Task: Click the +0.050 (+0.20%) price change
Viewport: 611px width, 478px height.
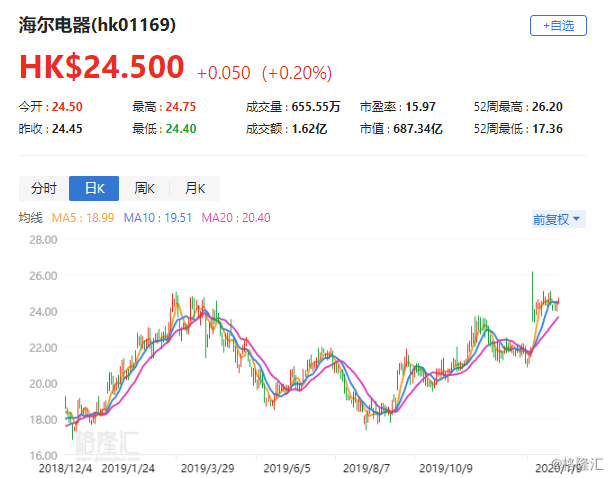Action: click(x=264, y=73)
